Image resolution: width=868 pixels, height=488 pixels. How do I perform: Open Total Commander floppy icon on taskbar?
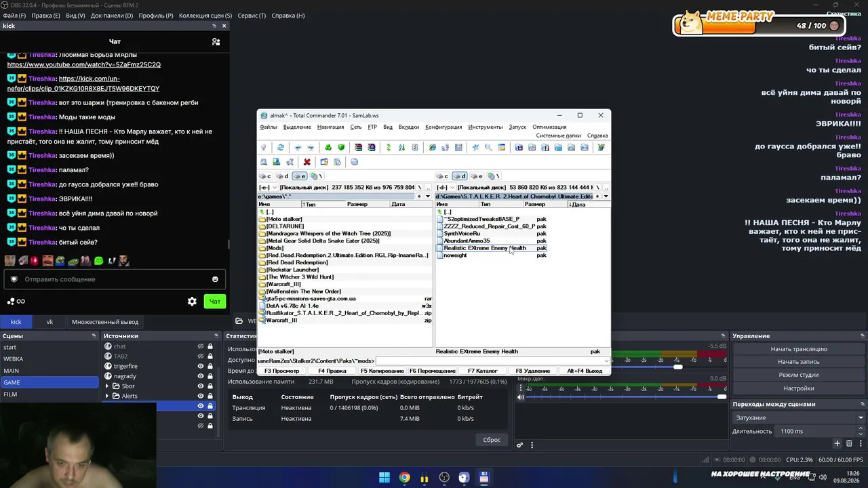pyautogui.click(x=484, y=477)
